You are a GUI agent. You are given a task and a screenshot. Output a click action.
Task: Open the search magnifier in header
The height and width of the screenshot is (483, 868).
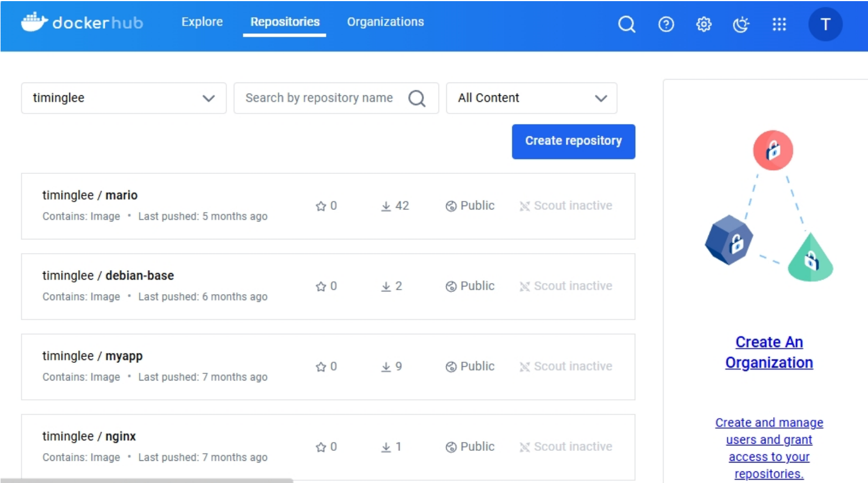(626, 24)
